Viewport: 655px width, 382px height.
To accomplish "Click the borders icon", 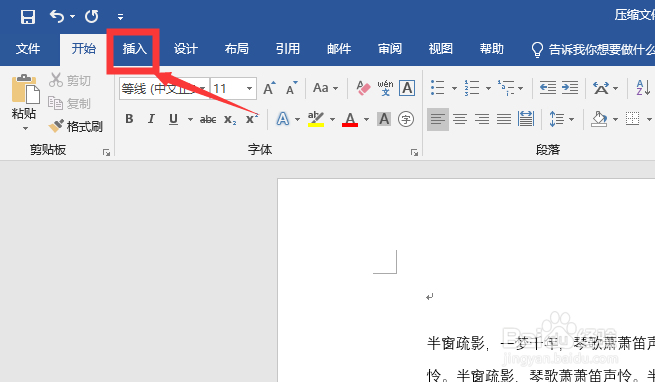I will click(x=632, y=119).
